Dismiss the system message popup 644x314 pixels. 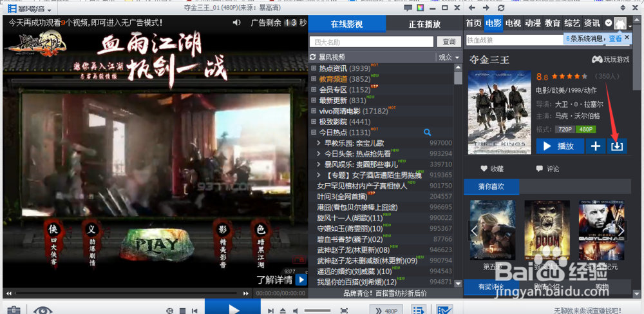[627, 37]
